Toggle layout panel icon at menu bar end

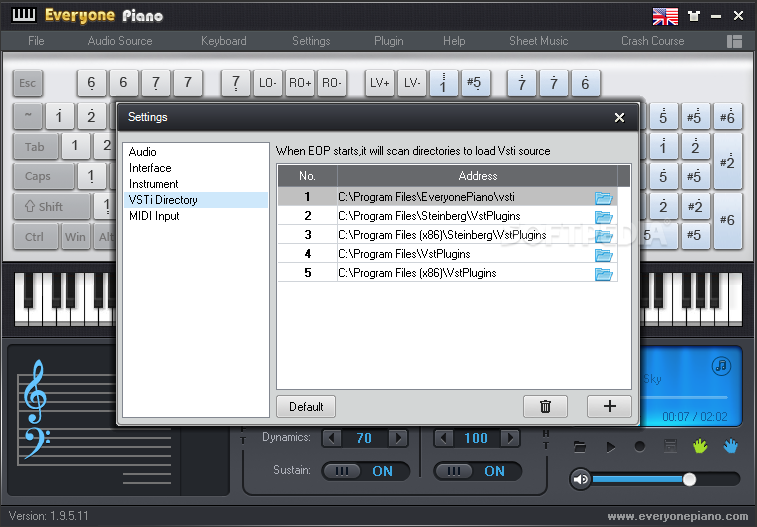pyautogui.click(x=734, y=42)
